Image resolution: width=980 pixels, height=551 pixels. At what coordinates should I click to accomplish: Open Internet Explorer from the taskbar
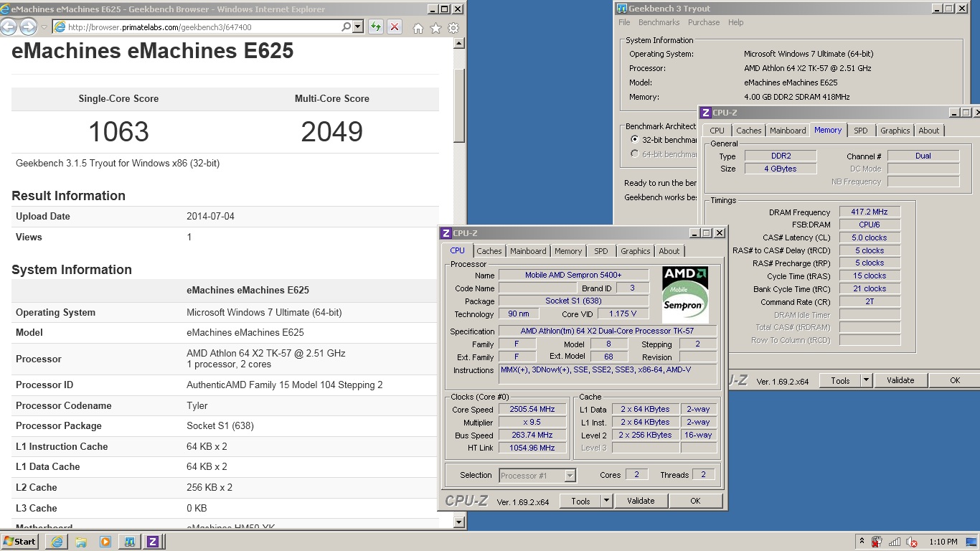pyautogui.click(x=57, y=542)
